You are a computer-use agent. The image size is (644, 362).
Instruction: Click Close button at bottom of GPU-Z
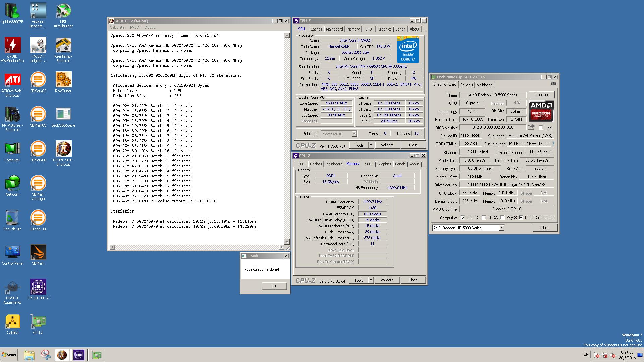[545, 228]
